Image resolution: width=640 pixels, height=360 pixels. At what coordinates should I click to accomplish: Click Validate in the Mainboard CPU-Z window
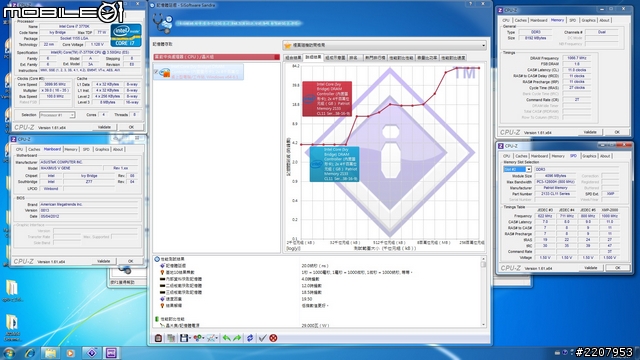click(103, 261)
